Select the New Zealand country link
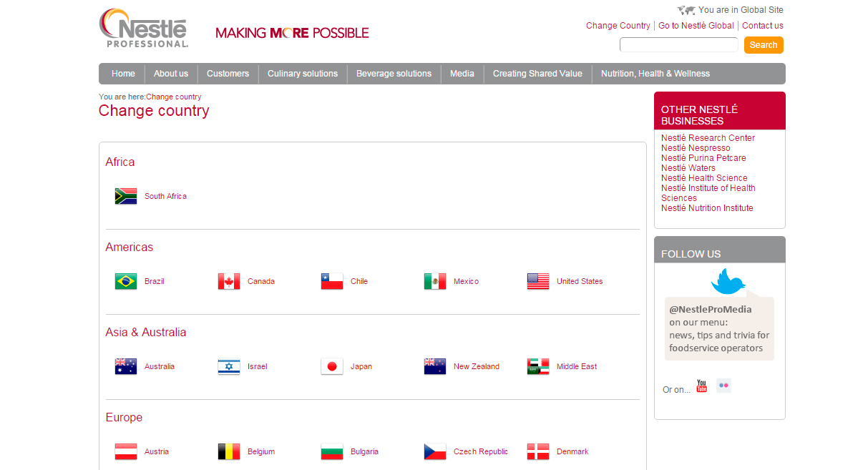 (x=477, y=366)
